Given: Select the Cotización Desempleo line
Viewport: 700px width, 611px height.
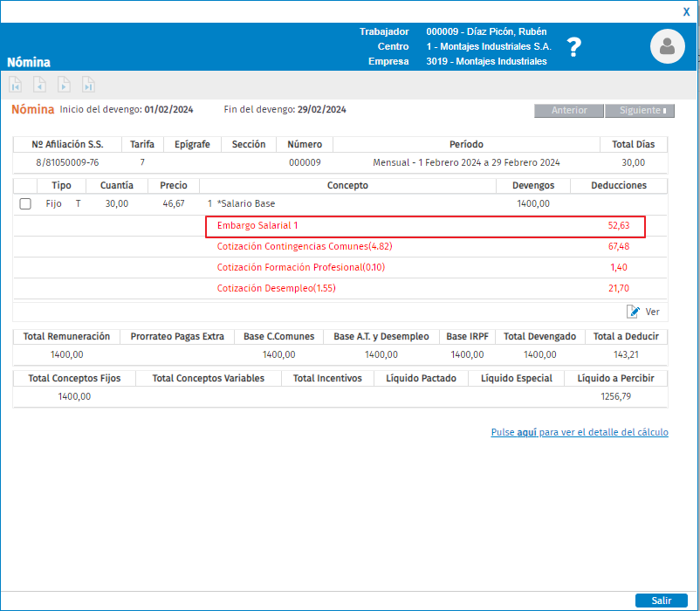Looking at the screenshot, I should pos(276,289).
